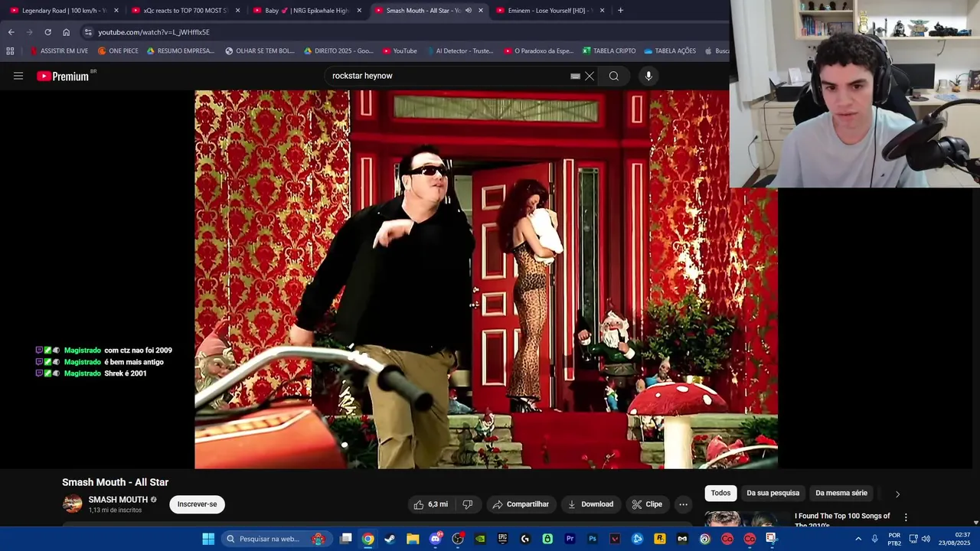Like the Smash Mouth video
This screenshot has height=551, width=980.
coord(430,504)
